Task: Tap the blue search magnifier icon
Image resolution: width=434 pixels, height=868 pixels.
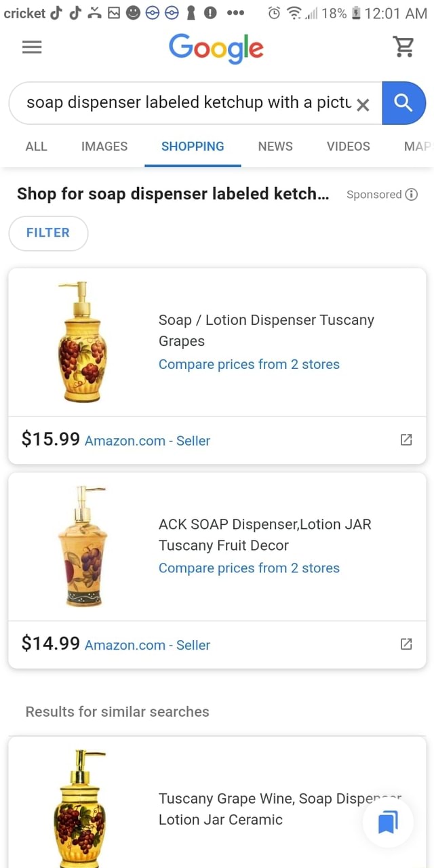Action: point(404,104)
